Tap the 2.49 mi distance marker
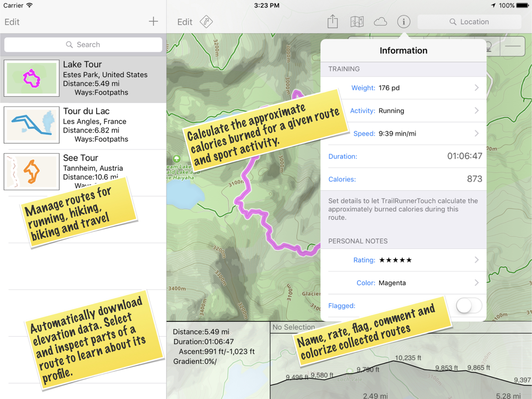This screenshot has height=399, width=532. point(375,396)
